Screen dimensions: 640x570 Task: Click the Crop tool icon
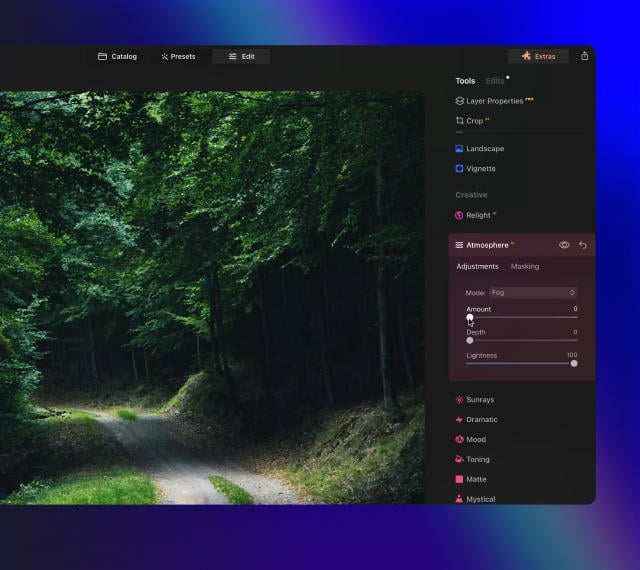pos(460,120)
